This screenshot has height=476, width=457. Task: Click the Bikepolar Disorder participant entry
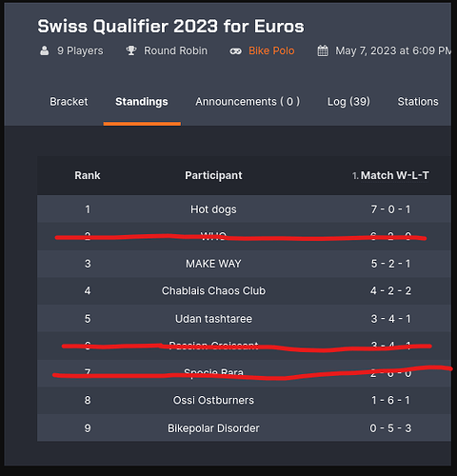[x=213, y=428]
